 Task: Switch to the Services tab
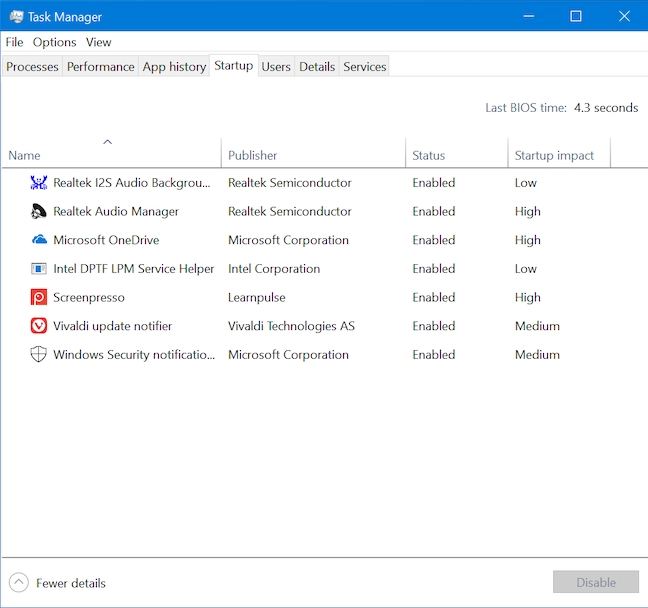click(364, 67)
